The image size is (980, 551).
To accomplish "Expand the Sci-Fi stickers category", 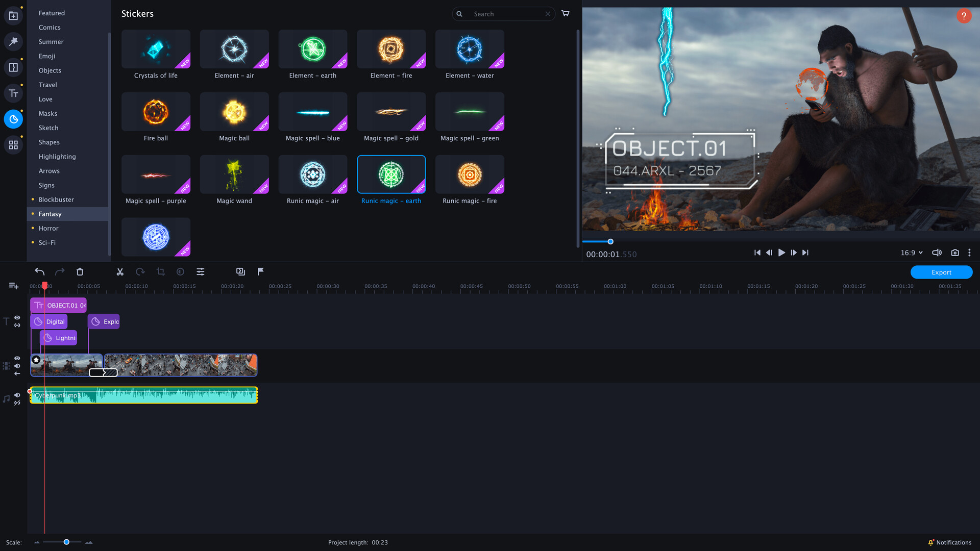I will tap(46, 242).
